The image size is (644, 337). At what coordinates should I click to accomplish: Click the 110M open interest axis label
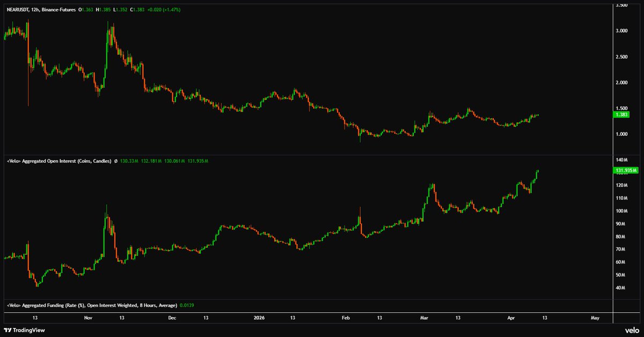coord(621,198)
